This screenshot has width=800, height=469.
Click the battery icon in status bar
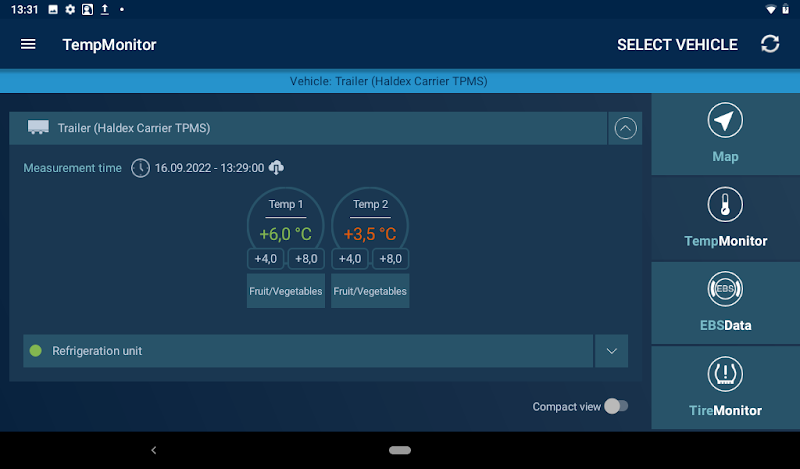click(786, 9)
